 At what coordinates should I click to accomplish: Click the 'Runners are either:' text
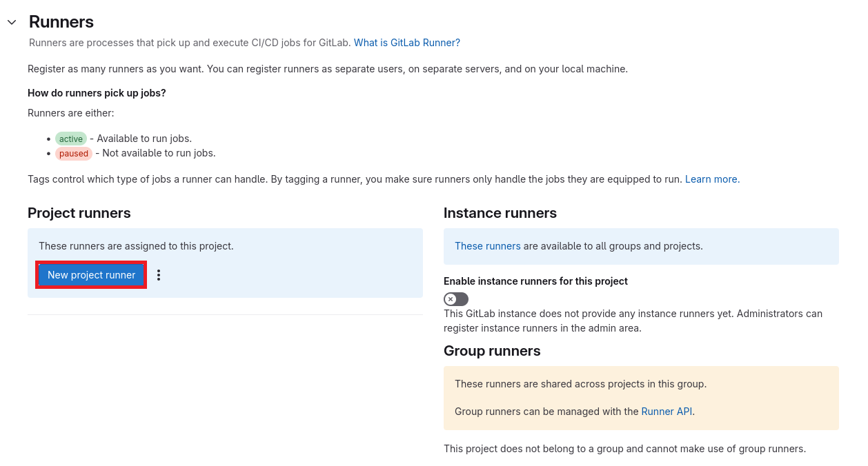pos(71,113)
